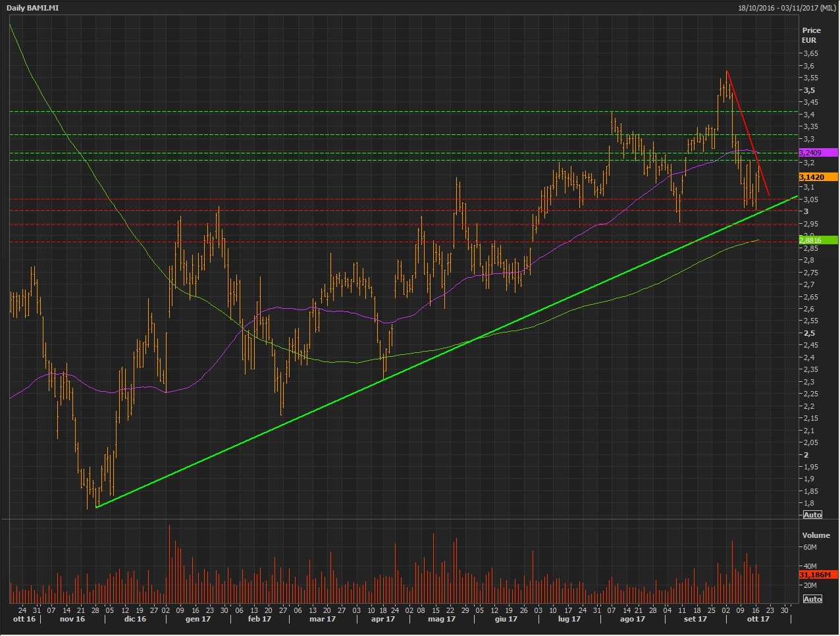Click the 18/10/2016 - 03/11/2017 date range label

coord(787,8)
